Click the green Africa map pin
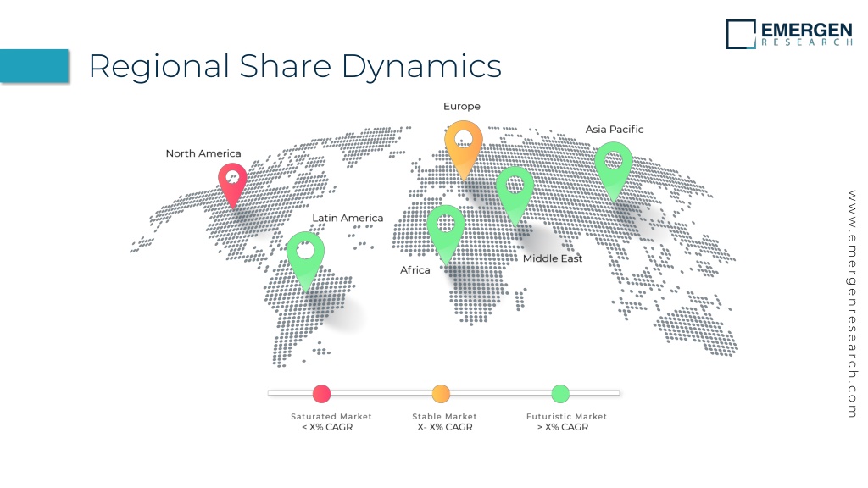 point(446,234)
